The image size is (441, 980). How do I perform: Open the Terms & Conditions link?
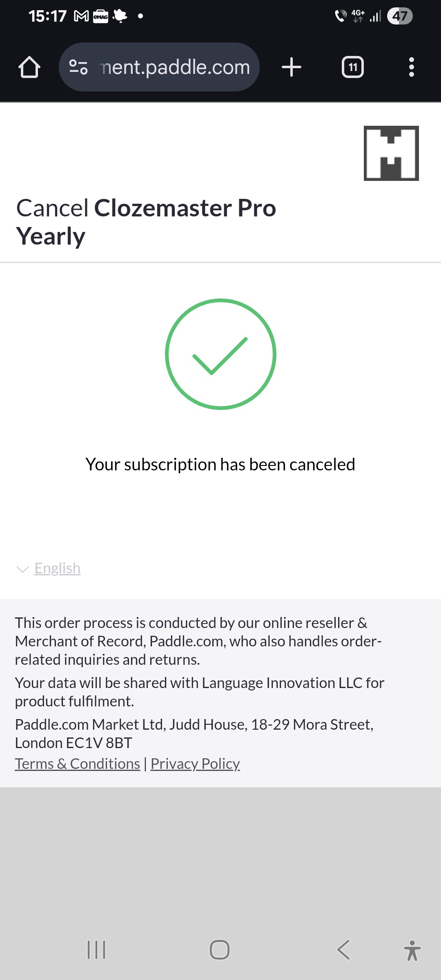(x=78, y=764)
